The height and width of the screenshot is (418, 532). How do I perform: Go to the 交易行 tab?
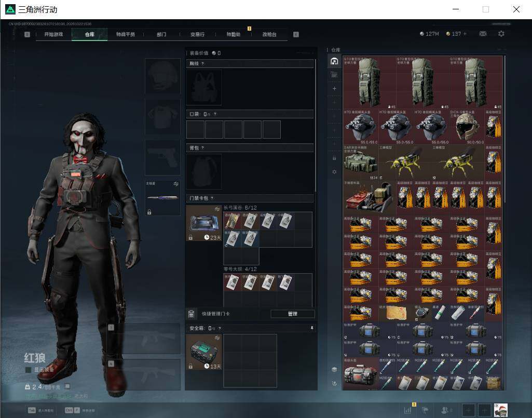197,34
